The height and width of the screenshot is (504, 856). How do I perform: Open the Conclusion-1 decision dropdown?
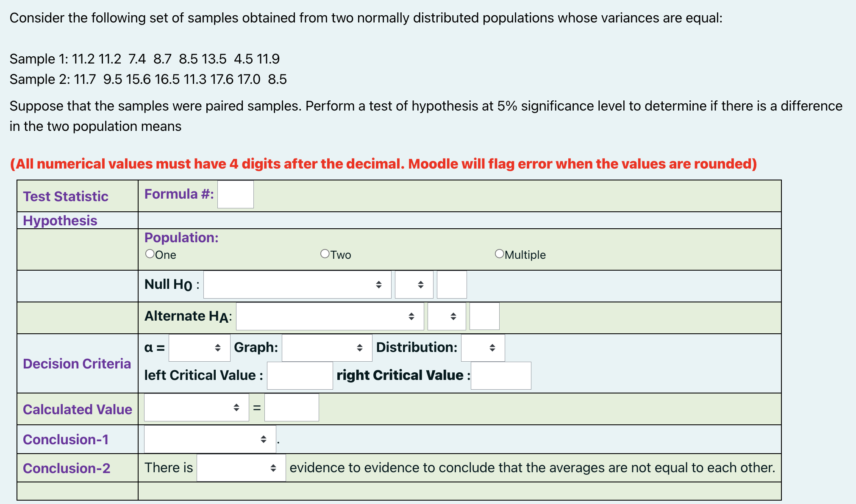[x=210, y=439]
